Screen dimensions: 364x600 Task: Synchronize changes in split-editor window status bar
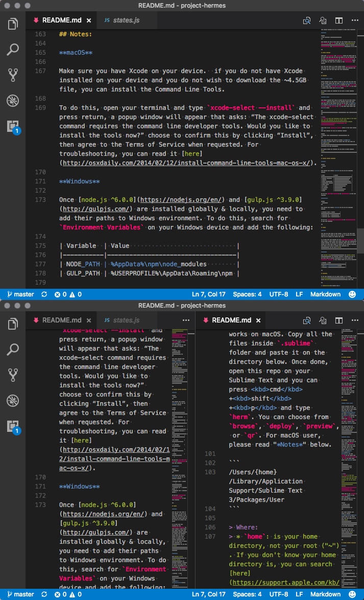point(44,594)
